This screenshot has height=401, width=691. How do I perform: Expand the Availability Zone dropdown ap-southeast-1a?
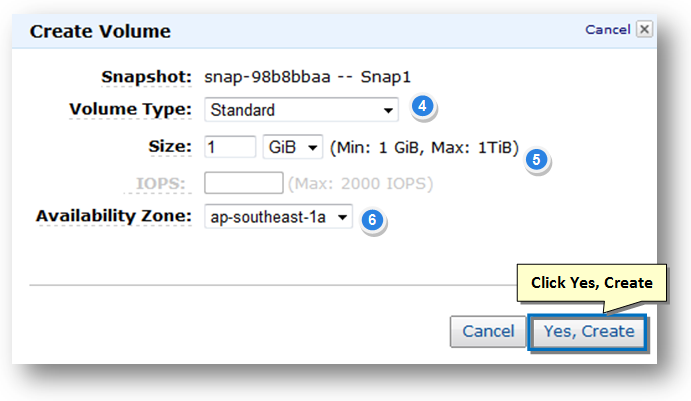tap(279, 216)
